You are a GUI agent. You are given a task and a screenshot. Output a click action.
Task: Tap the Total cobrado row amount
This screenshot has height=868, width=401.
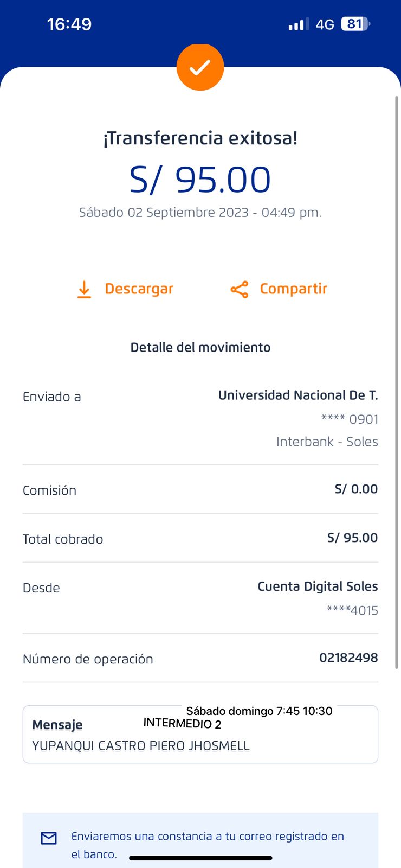(x=352, y=538)
